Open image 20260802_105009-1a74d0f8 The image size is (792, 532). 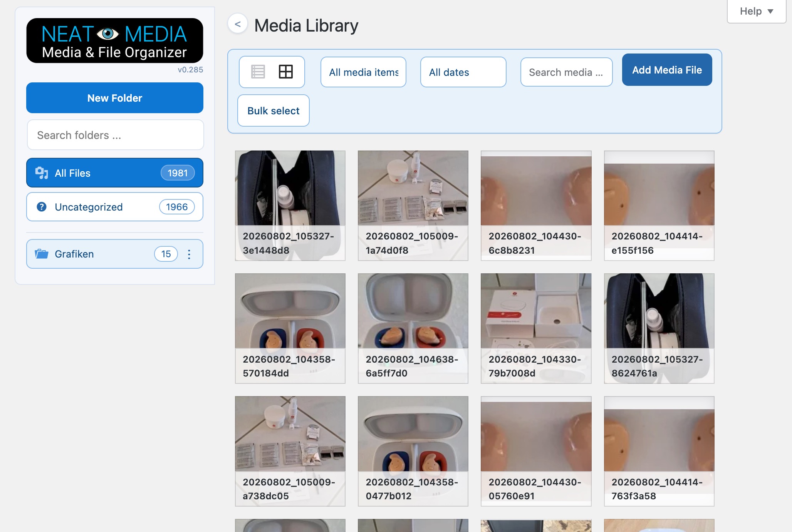tap(413, 206)
